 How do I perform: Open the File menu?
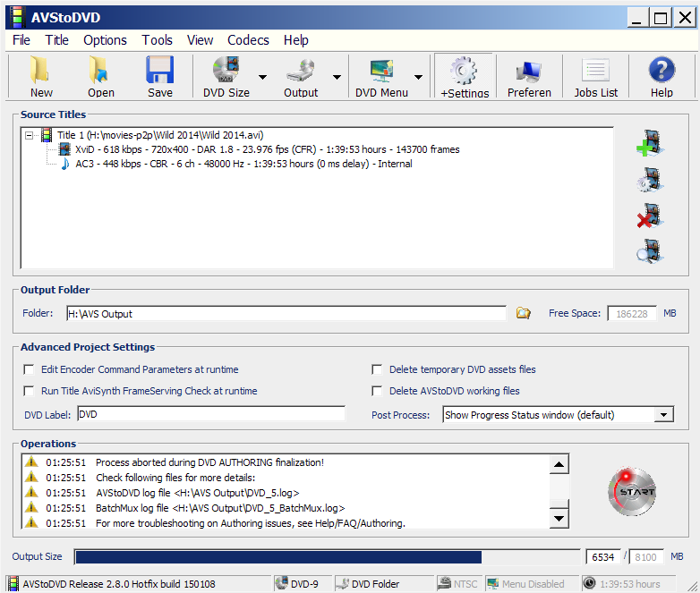[21, 40]
